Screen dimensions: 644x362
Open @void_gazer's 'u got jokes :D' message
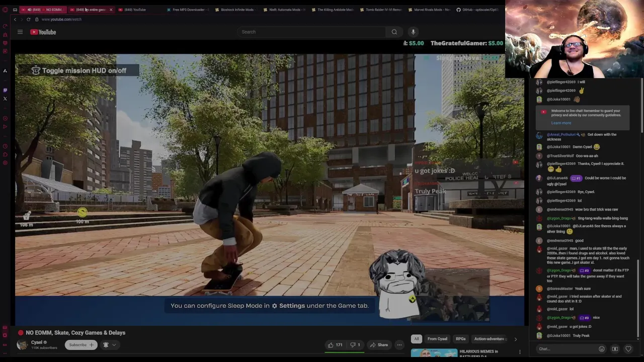(x=569, y=327)
